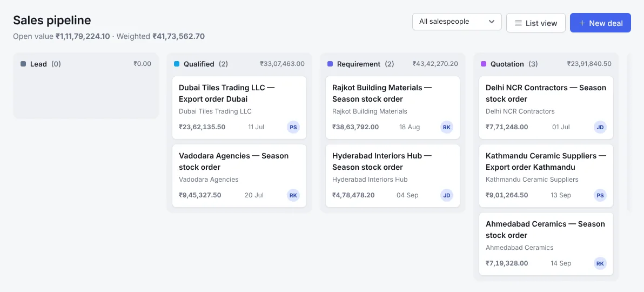The image size is (644, 292).
Task: Open the Delhi NCR Contractors deal title
Action: point(546,94)
